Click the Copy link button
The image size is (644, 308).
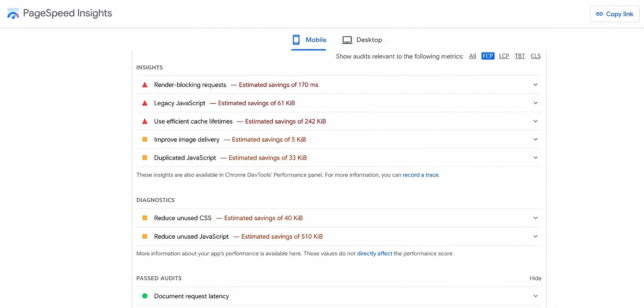tap(615, 14)
